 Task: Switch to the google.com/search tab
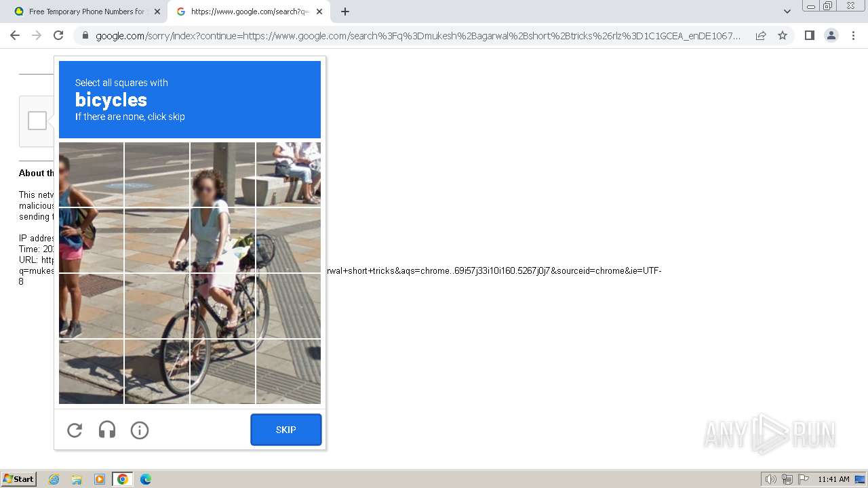249,12
